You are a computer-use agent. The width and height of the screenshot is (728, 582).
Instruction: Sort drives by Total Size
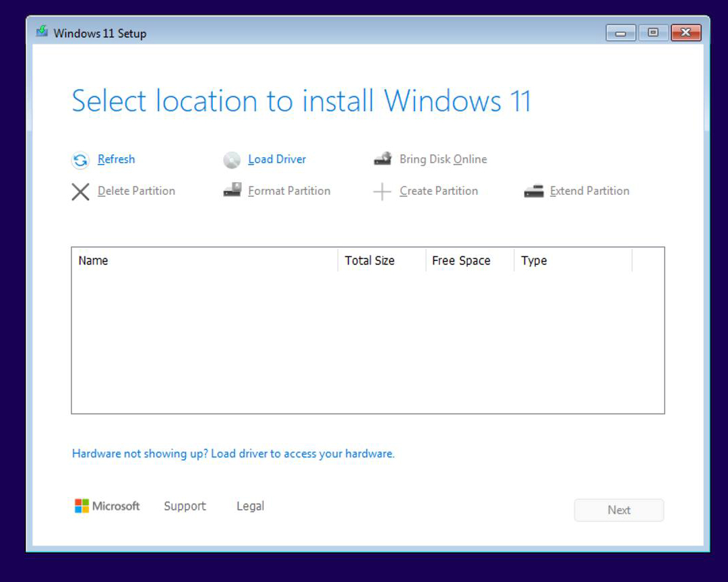pos(369,260)
